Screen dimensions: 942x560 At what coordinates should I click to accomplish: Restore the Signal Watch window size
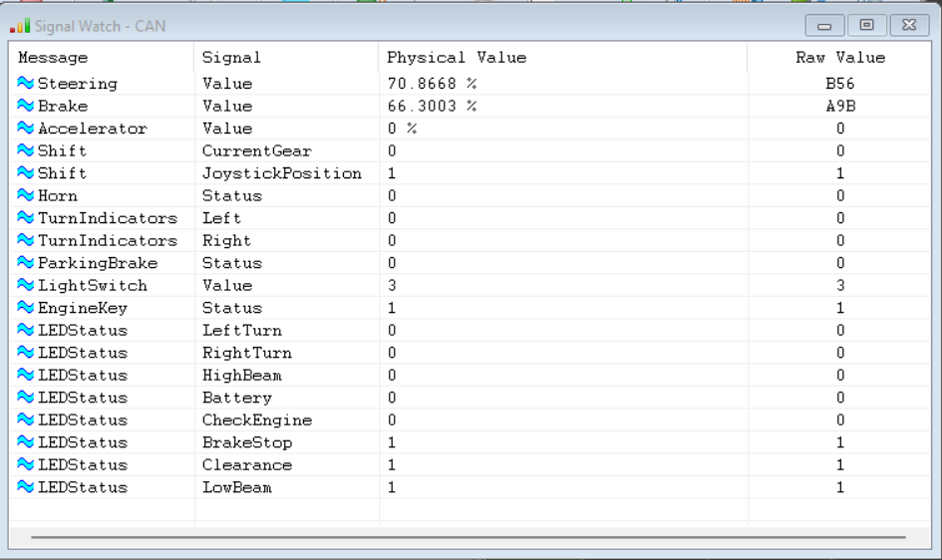click(x=866, y=25)
